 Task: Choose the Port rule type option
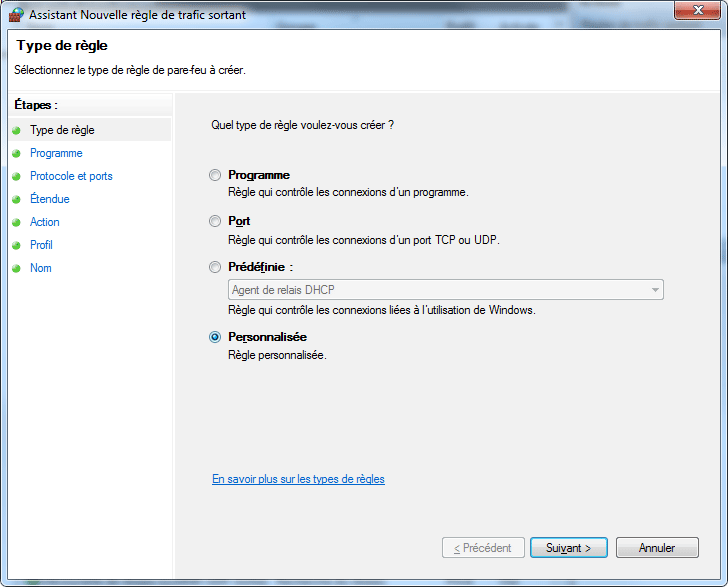[x=215, y=221]
